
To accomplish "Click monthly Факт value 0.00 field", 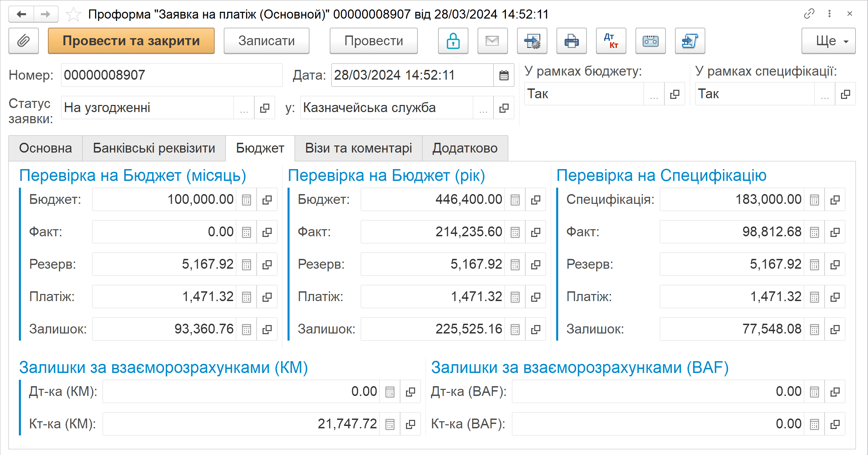I will coord(164,232).
